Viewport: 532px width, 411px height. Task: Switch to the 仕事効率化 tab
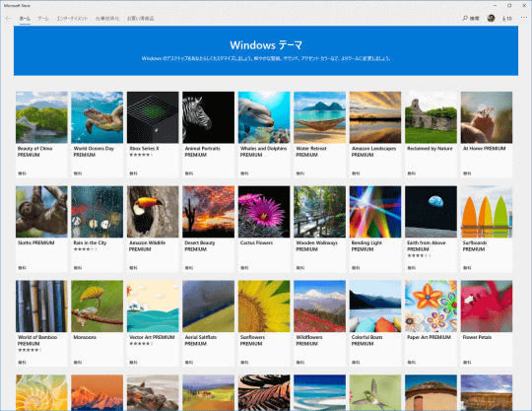[107, 19]
